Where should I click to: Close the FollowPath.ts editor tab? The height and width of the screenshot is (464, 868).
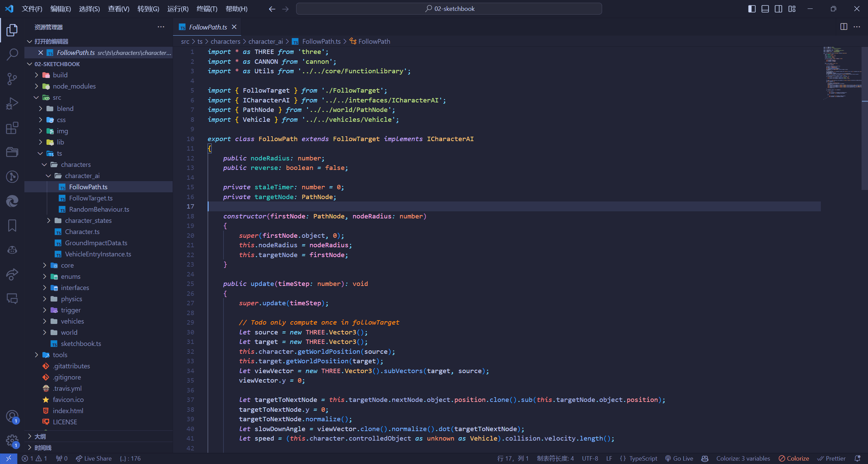pyautogui.click(x=234, y=27)
